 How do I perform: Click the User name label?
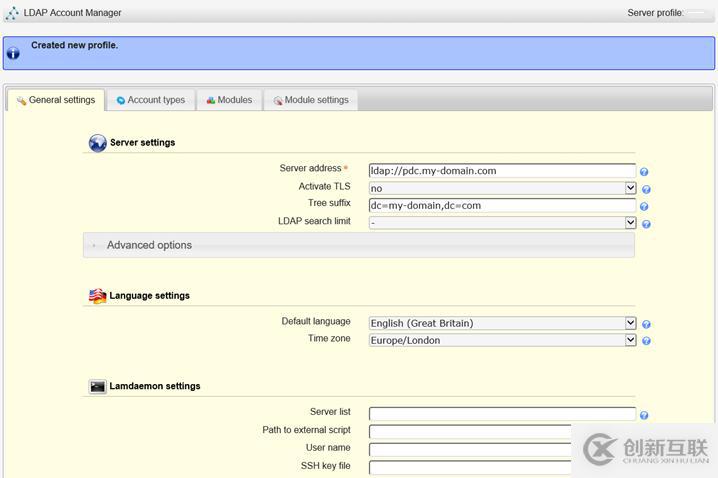(328, 447)
